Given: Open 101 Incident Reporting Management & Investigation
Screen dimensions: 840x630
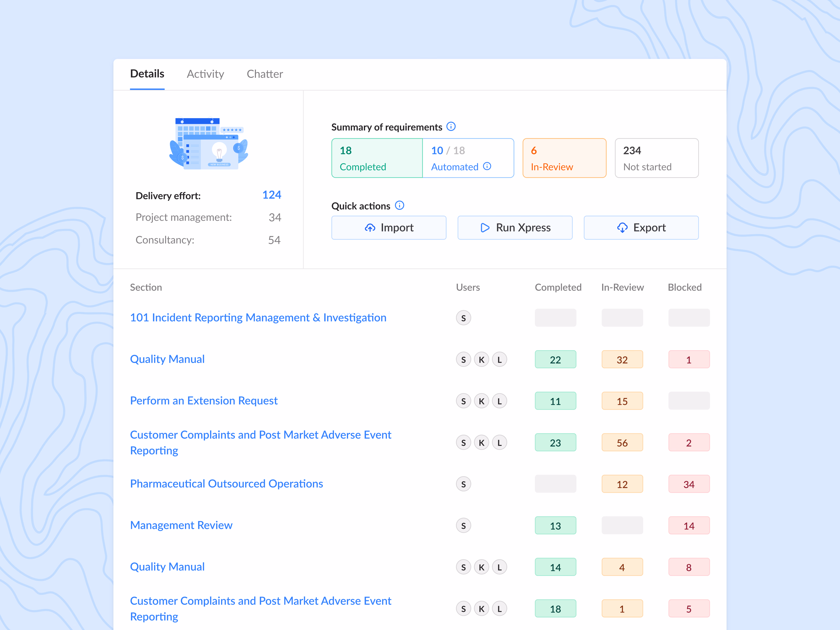Looking at the screenshot, I should coord(258,317).
